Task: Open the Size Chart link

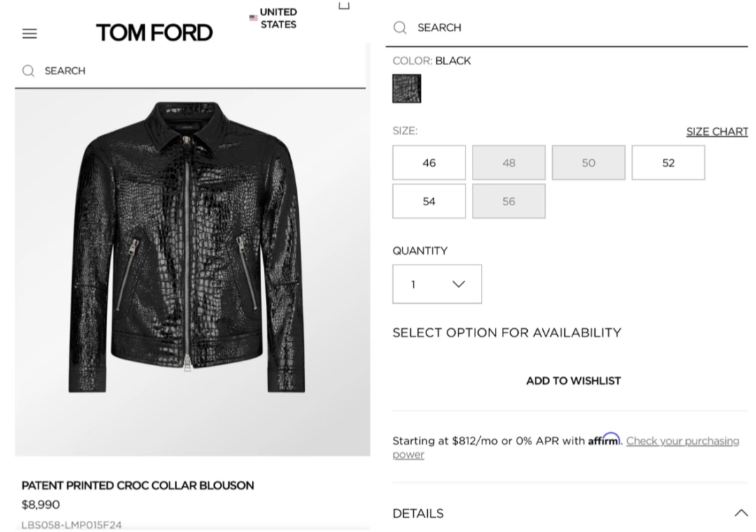Action: (717, 132)
